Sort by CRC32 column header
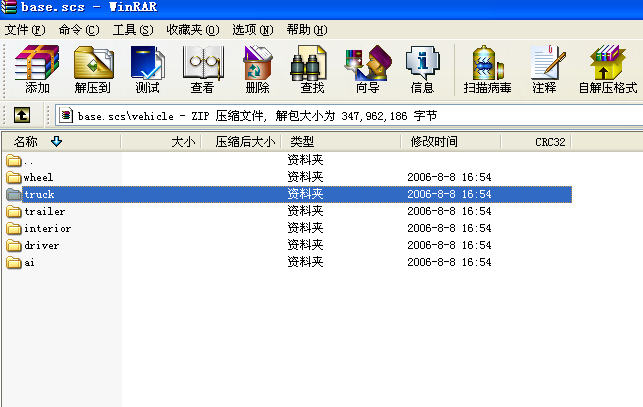The image size is (643, 407). pos(536,142)
